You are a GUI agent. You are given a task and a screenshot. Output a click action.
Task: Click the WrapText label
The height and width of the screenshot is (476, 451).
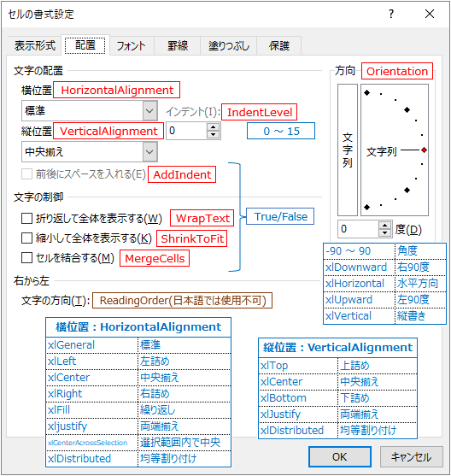202,218
